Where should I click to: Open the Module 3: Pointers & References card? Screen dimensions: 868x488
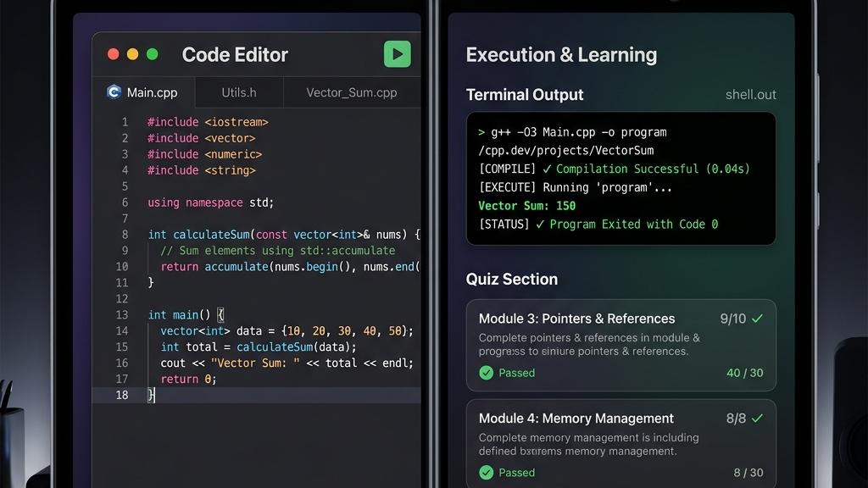point(621,346)
